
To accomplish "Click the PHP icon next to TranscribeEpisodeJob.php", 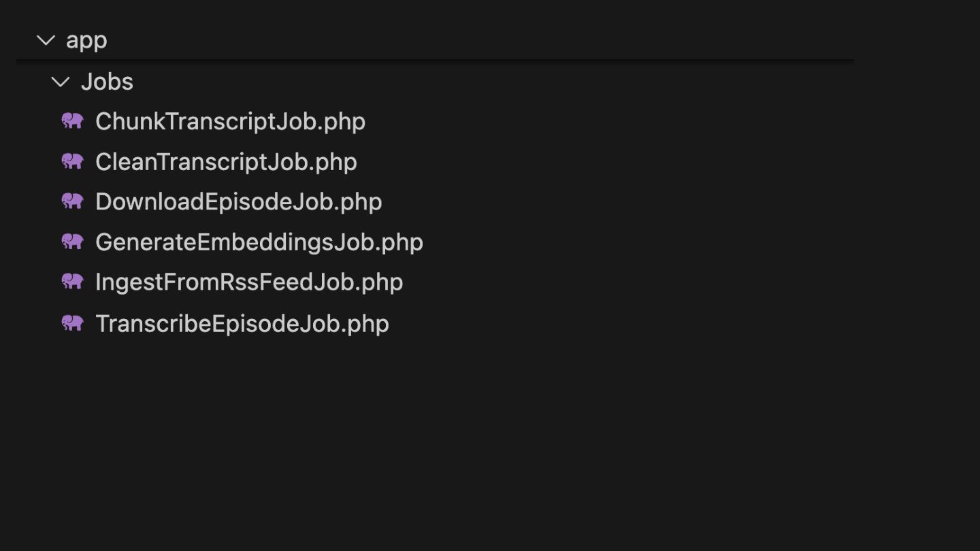I will pos(73,322).
